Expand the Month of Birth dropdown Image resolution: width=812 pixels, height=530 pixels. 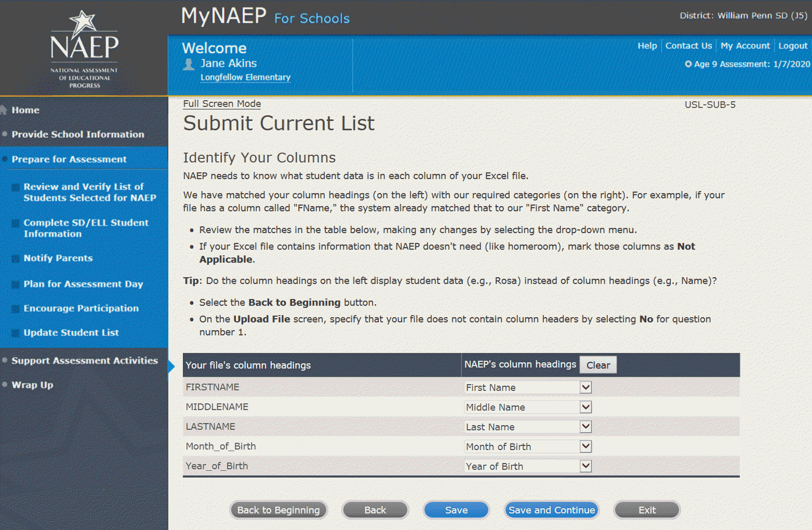585,446
